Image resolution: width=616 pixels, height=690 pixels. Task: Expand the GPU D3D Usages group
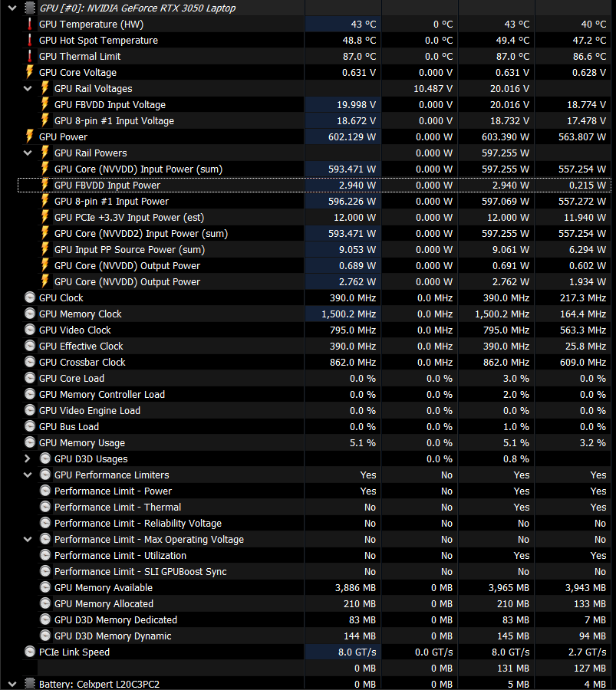point(28,459)
